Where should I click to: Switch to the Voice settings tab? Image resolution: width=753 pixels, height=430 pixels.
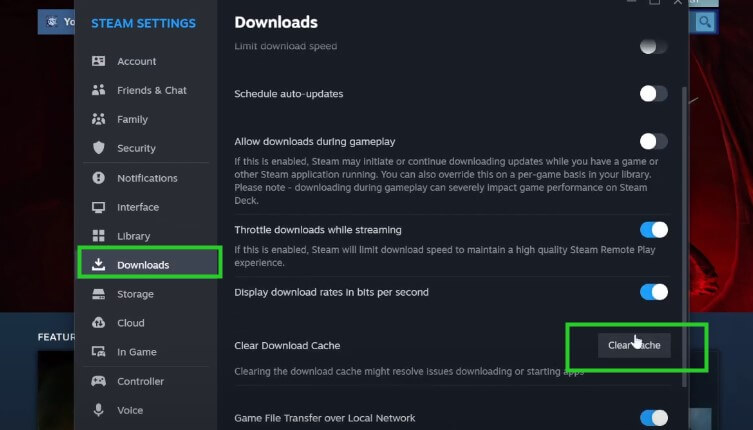(x=130, y=410)
